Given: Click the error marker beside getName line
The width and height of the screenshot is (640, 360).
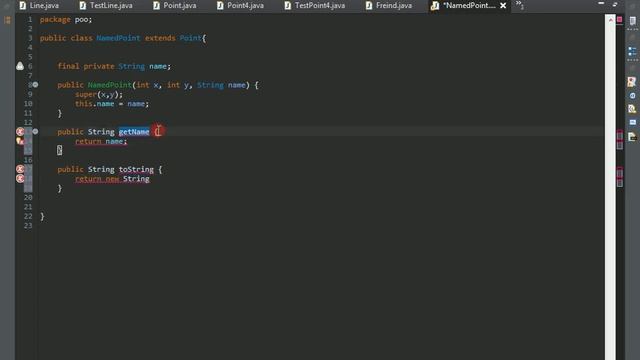Looking at the screenshot, I should click(20, 131).
